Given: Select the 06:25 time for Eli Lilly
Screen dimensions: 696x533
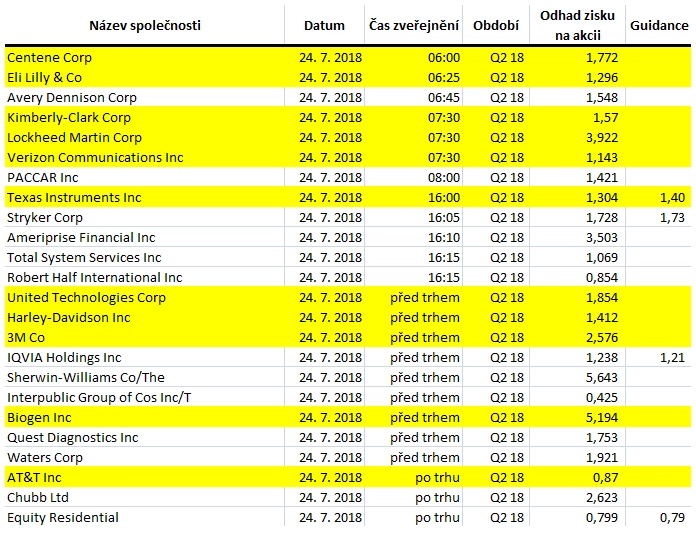Looking at the screenshot, I should click(444, 78).
